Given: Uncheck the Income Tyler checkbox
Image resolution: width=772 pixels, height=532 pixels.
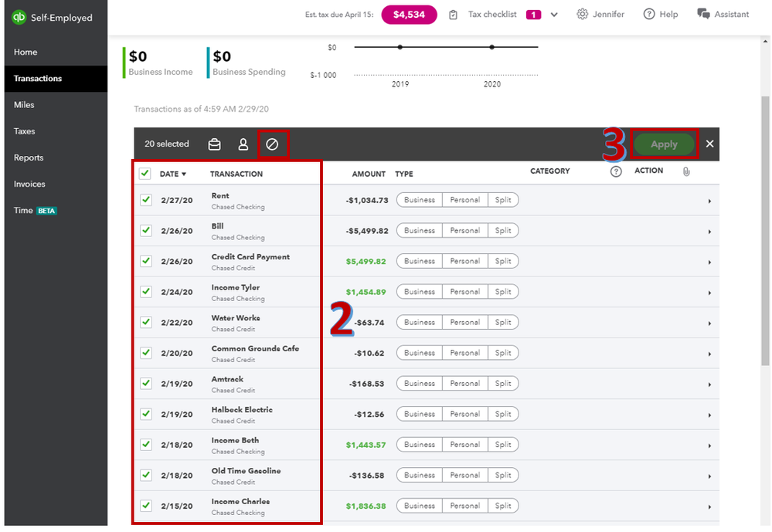Looking at the screenshot, I should point(146,291).
